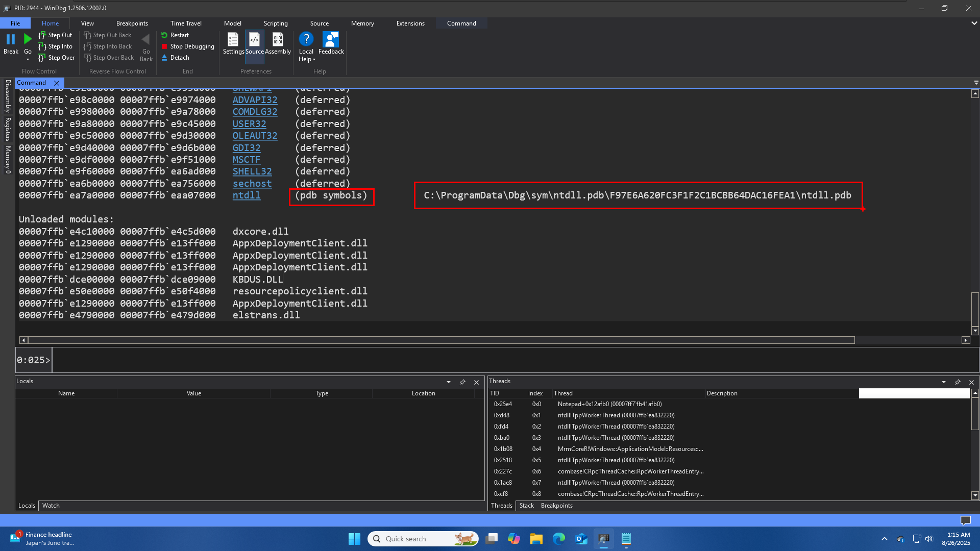This screenshot has width=980, height=551.
Task: Click the Step Over icon
Action: (x=42, y=58)
